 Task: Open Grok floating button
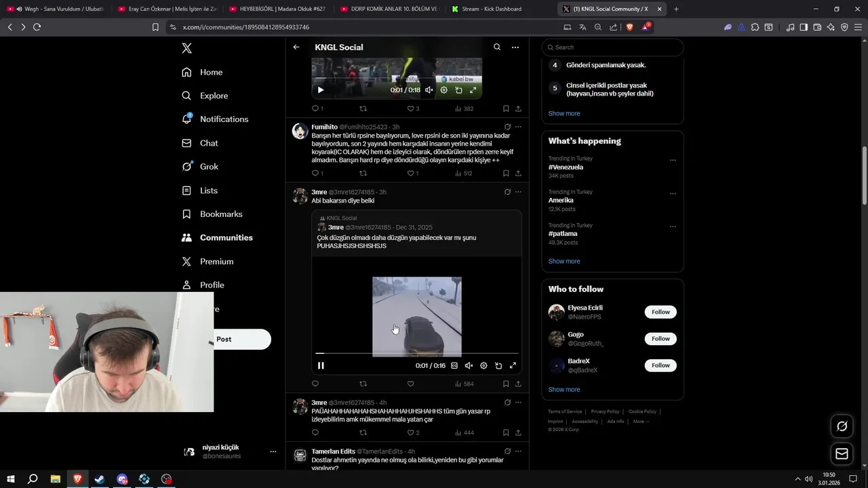pos(842,426)
